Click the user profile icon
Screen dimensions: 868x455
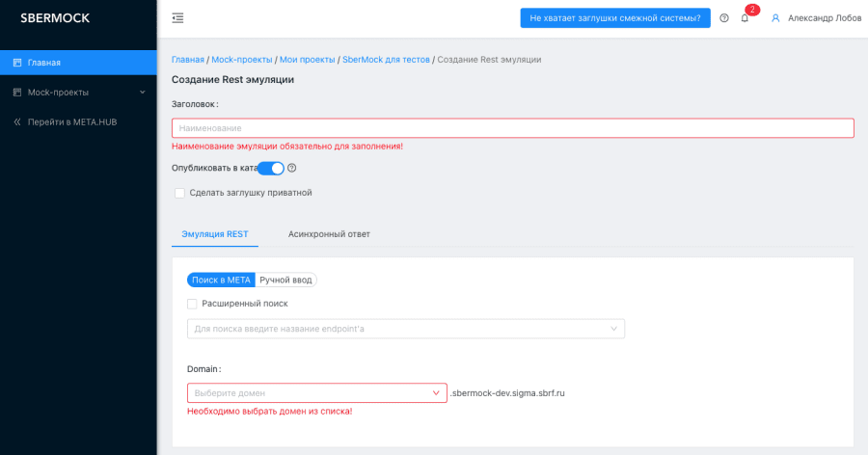tap(775, 18)
